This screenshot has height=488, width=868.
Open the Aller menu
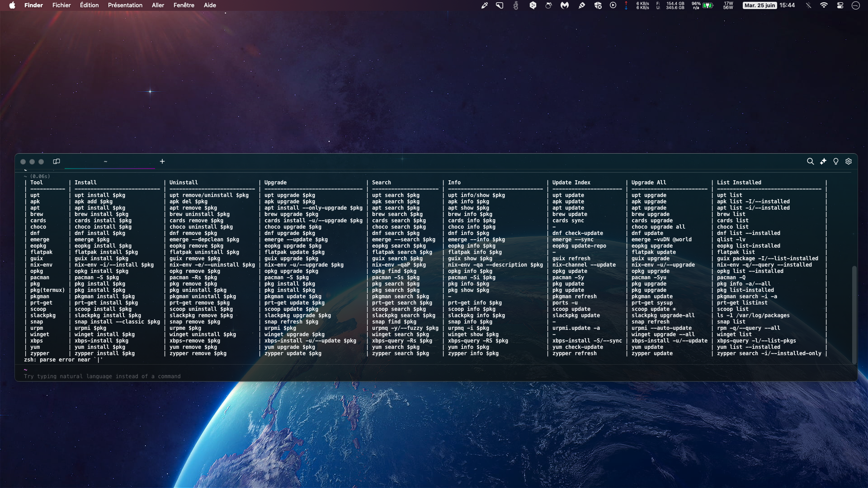pyautogui.click(x=158, y=5)
